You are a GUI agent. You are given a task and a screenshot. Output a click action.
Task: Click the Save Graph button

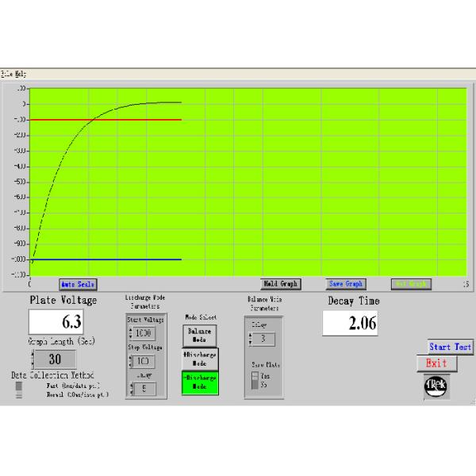pos(345,284)
